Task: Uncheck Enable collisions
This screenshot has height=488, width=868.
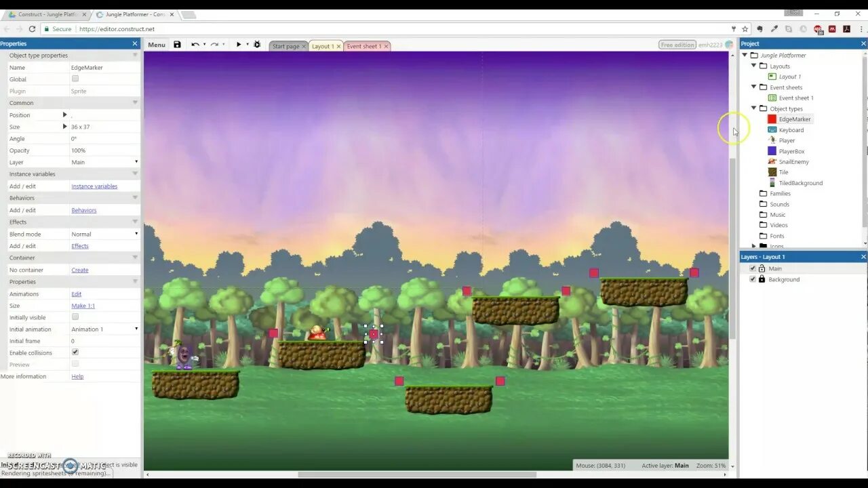Action: click(x=75, y=352)
